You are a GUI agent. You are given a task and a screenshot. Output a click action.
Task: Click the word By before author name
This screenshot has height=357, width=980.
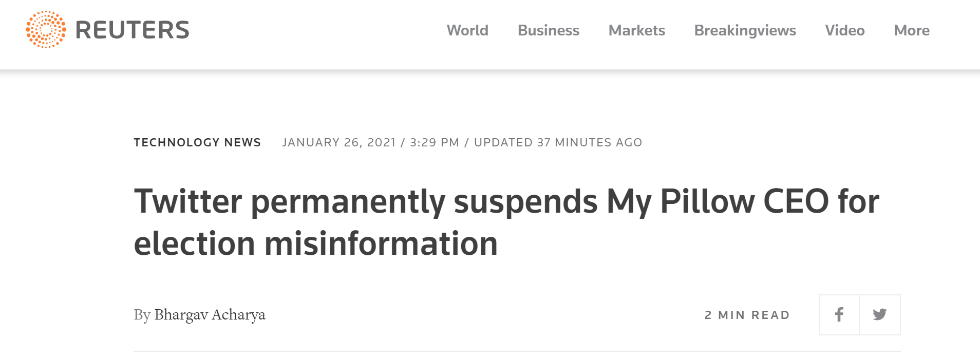[x=142, y=314]
